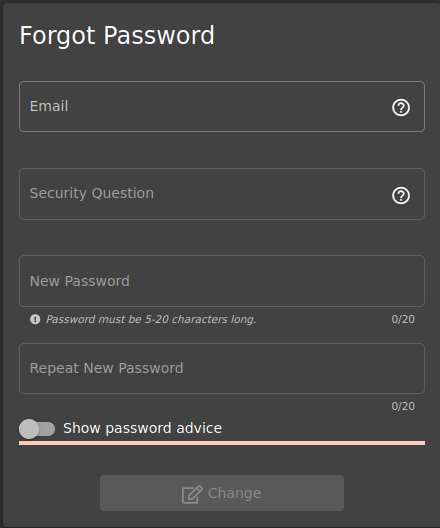Enable the Show password advice switch
Image resolution: width=440 pixels, height=528 pixels.
[x=37, y=429]
